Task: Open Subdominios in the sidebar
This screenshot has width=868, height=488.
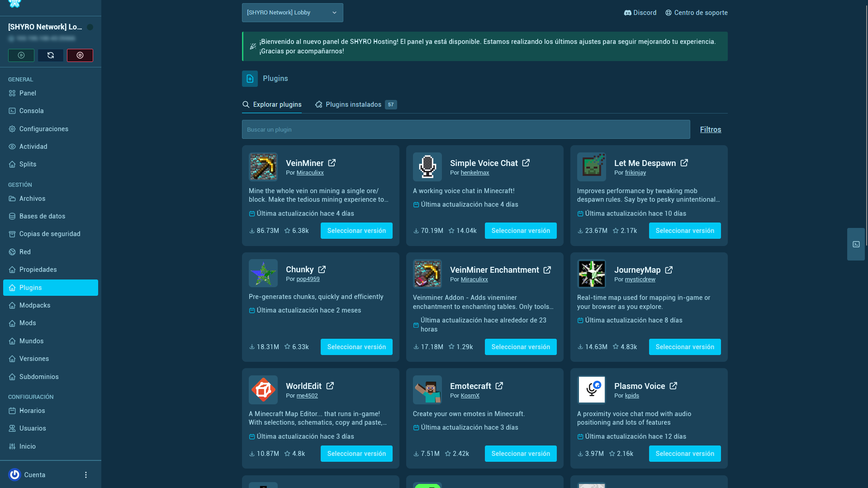Action: point(51,377)
